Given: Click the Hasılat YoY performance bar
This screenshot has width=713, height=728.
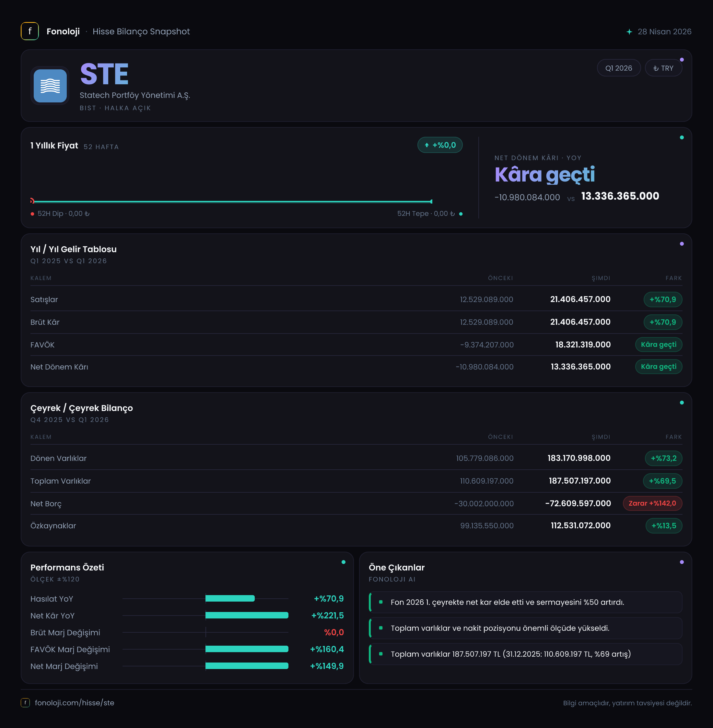Looking at the screenshot, I should click(x=230, y=598).
